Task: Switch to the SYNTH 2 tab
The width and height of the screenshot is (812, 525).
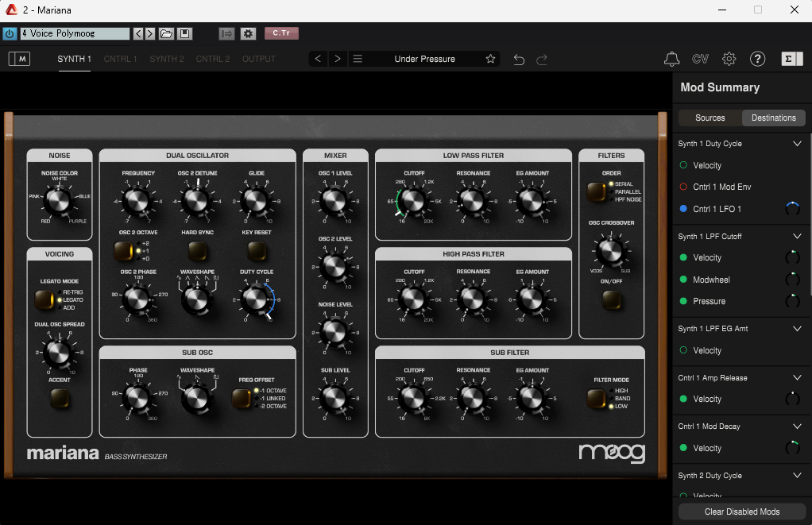Action: (167, 59)
